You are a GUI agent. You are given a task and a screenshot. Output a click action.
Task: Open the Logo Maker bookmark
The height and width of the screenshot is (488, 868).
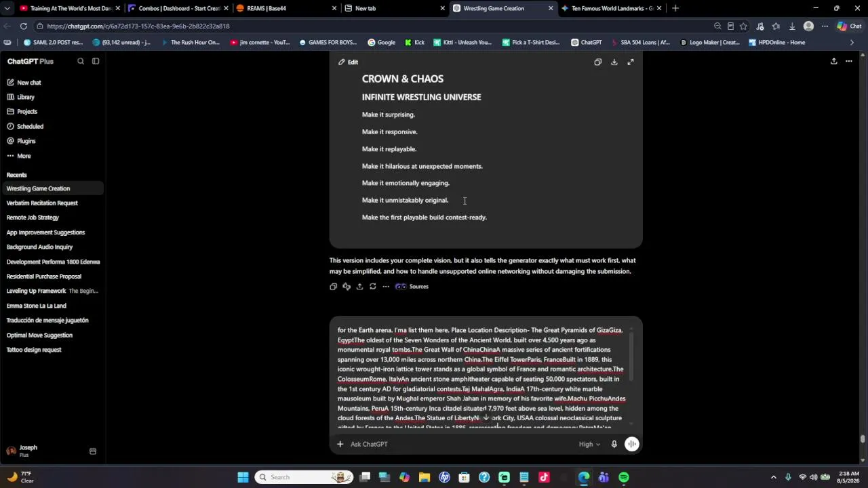point(710,42)
